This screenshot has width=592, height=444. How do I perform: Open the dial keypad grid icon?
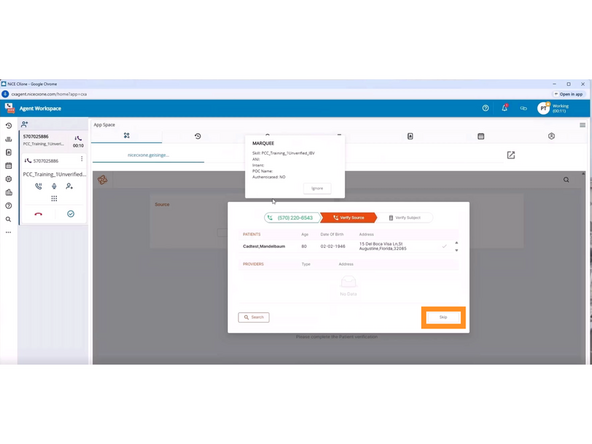click(x=54, y=199)
